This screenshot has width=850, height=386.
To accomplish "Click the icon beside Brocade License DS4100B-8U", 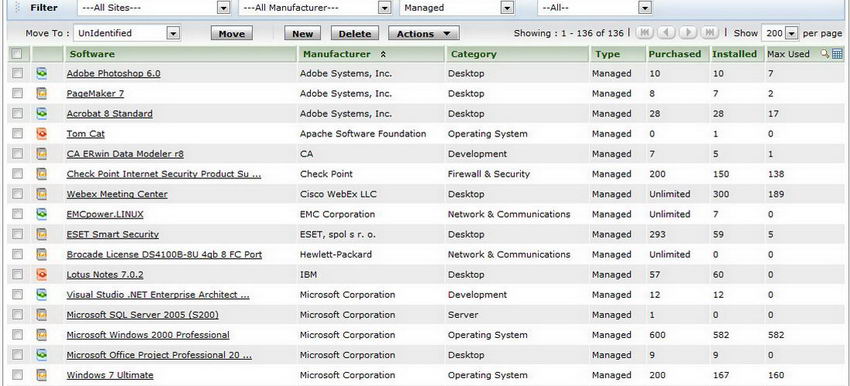I will 41,254.
